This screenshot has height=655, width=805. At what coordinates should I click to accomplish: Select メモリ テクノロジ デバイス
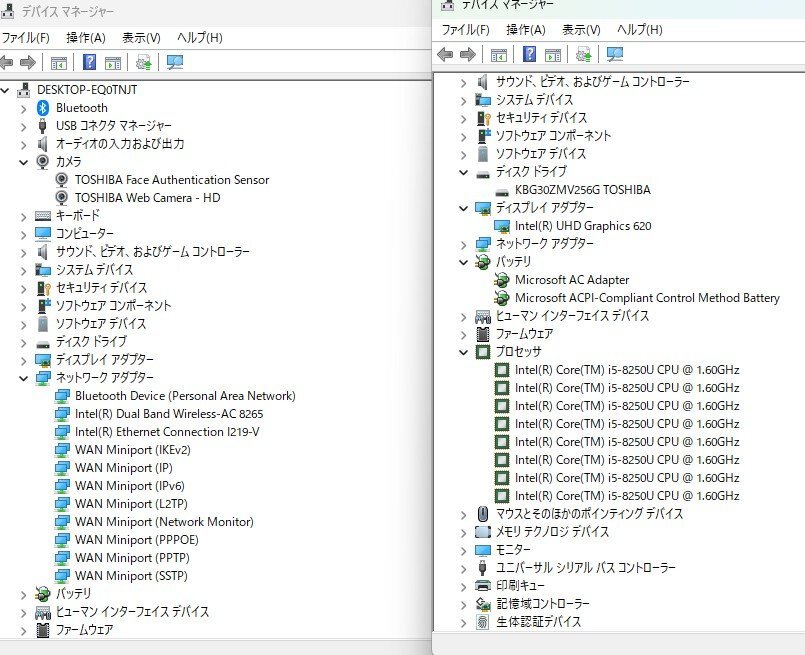coord(552,532)
